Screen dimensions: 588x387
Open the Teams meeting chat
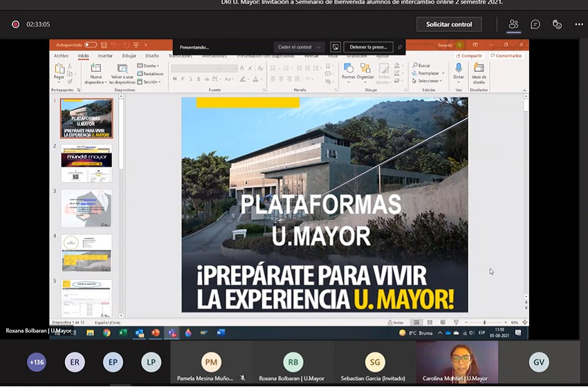click(x=535, y=24)
